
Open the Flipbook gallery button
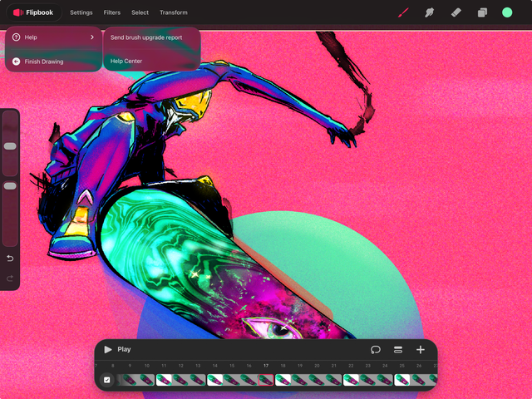point(33,12)
